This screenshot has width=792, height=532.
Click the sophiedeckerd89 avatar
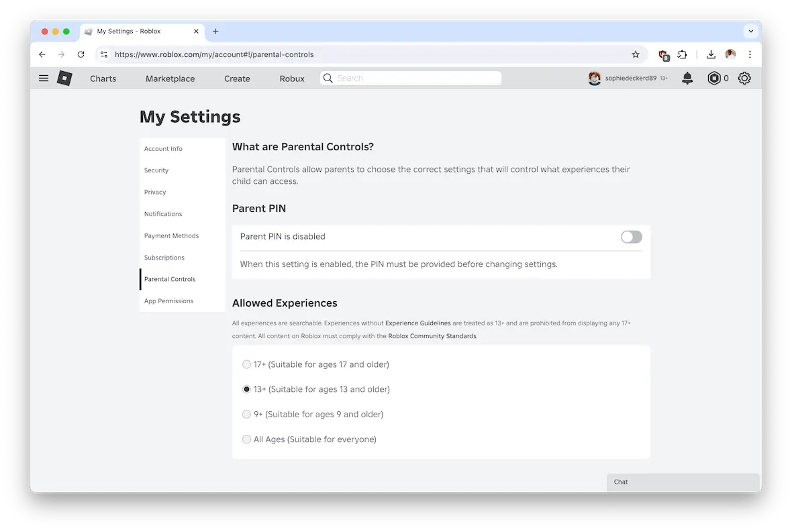[x=595, y=78]
